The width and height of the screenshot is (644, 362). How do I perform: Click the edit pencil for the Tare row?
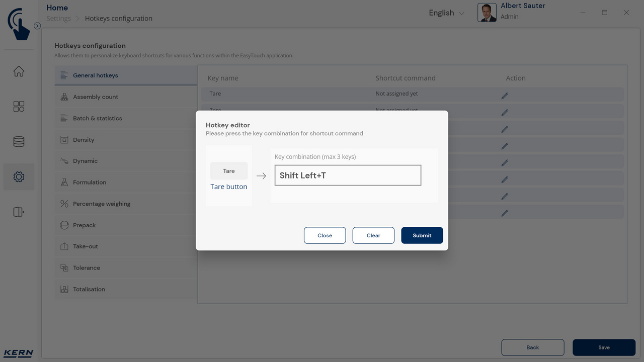pyautogui.click(x=505, y=96)
